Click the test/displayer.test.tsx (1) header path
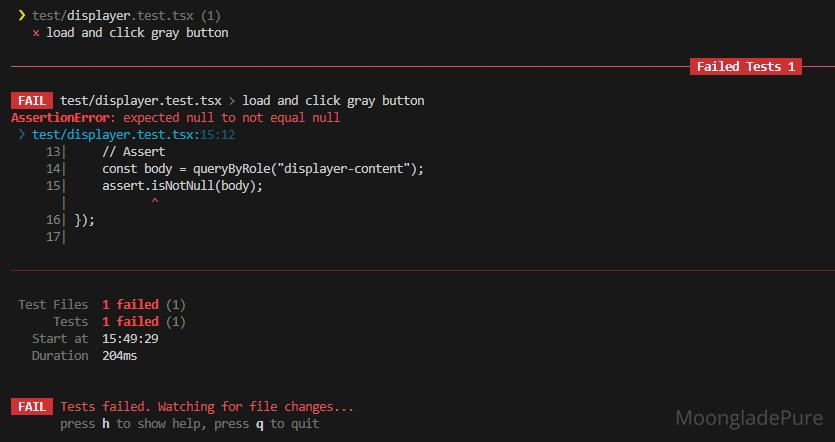 click(126, 15)
